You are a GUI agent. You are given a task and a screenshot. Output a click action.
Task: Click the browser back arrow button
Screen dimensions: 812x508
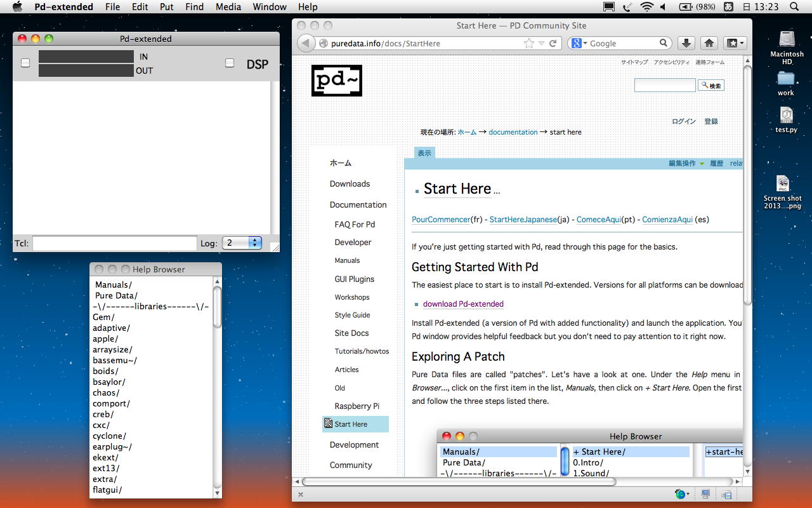[306, 43]
